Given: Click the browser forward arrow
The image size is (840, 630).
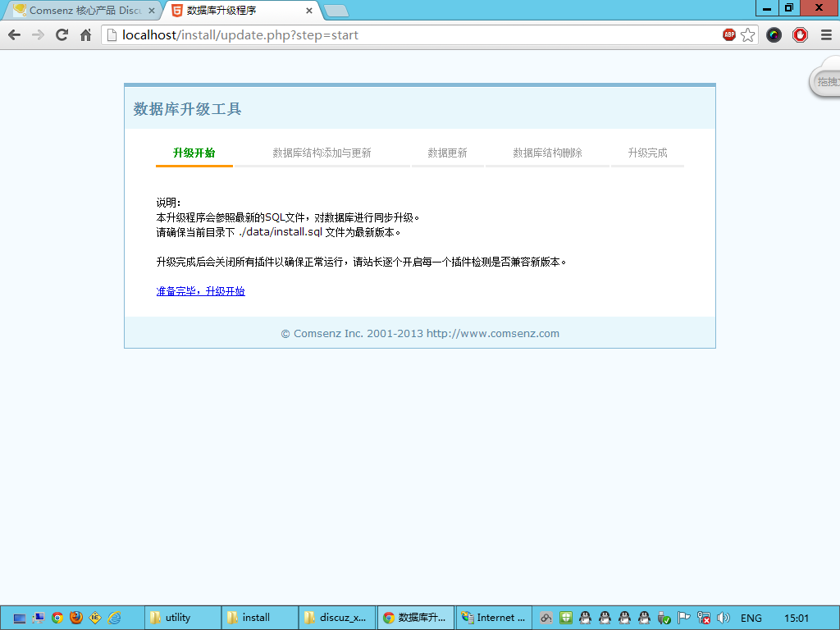Looking at the screenshot, I should point(38,35).
